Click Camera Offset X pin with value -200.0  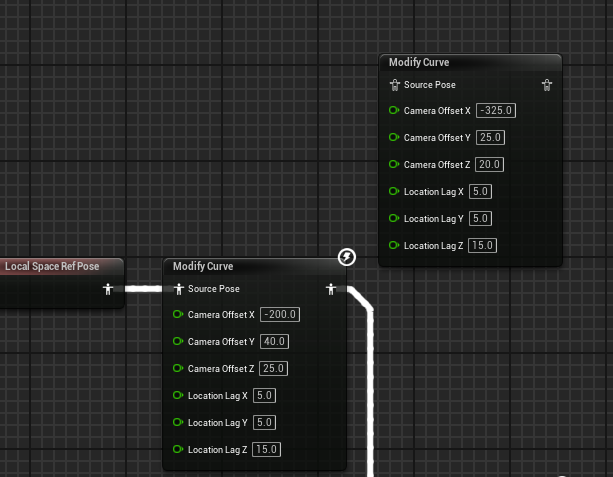point(178,314)
